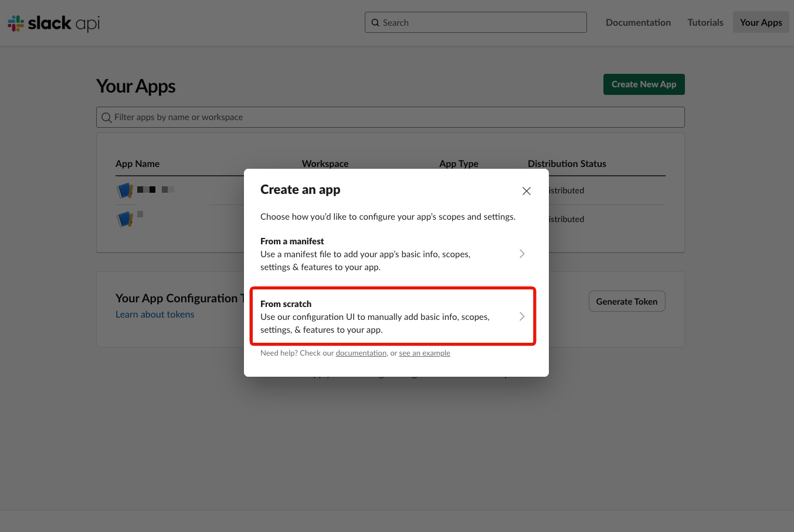
Task: Focus the top Search field
Action: click(x=476, y=22)
